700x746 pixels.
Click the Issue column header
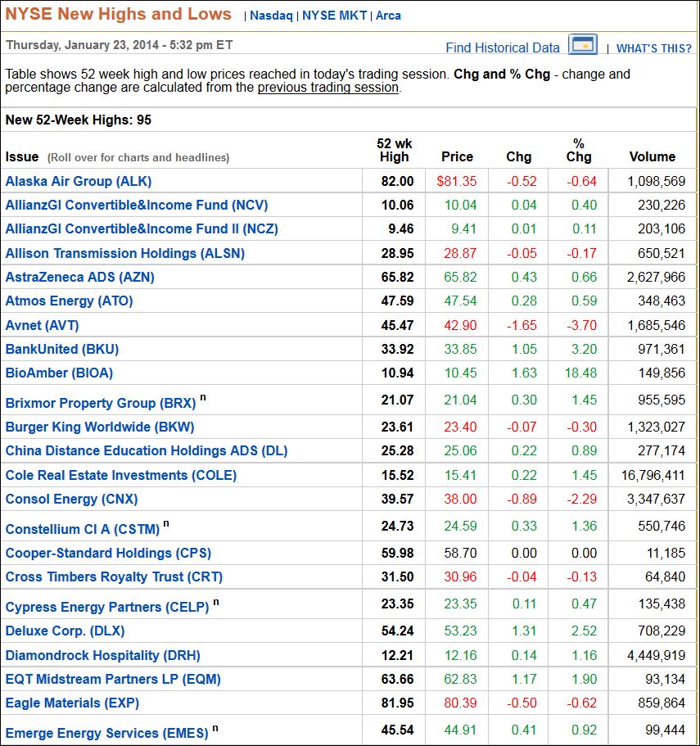tap(22, 157)
